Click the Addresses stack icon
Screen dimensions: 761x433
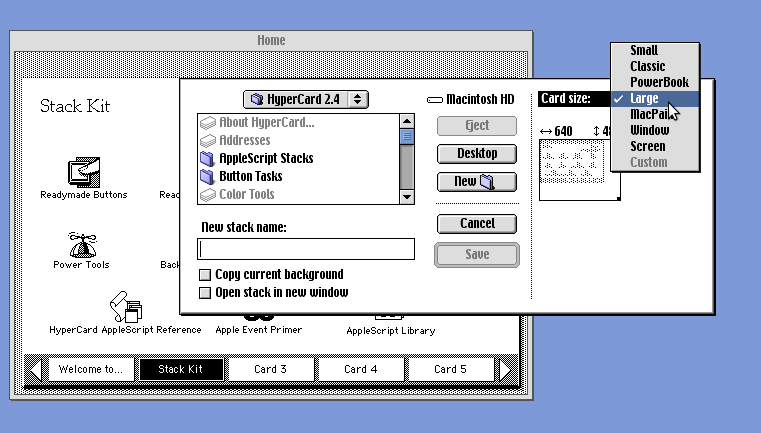tap(208, 140)
